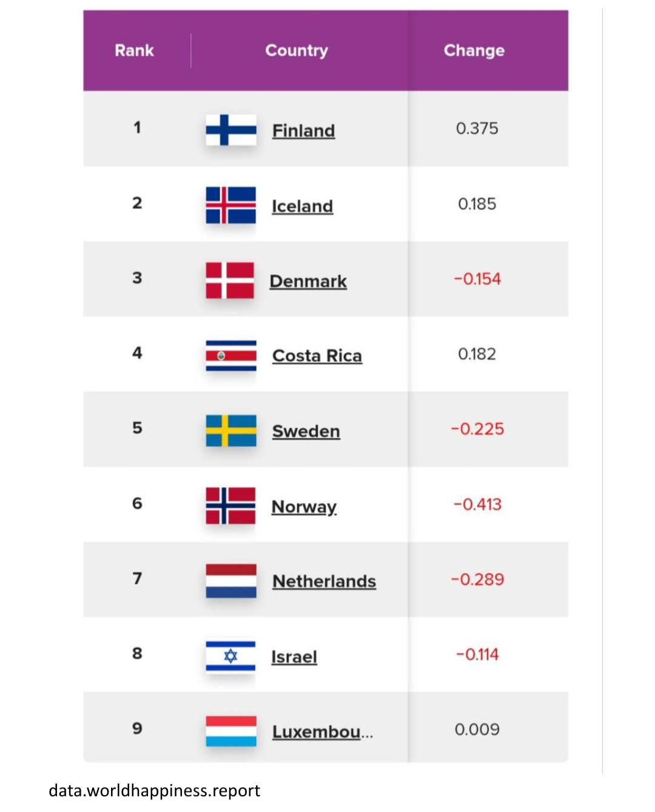Click the Luxembourg flag icon
Screen dimensions: 655x812
pyautogui.click(x=230, y=731)
